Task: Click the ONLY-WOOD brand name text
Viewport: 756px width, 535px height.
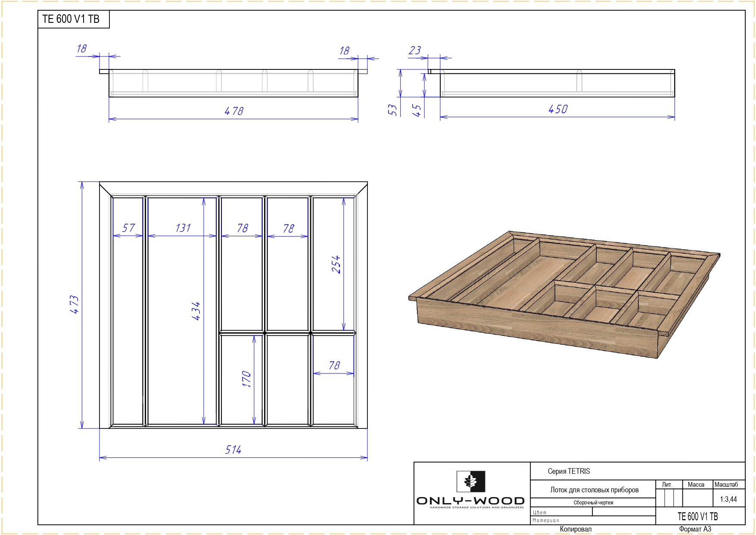Action: point(470,501)
